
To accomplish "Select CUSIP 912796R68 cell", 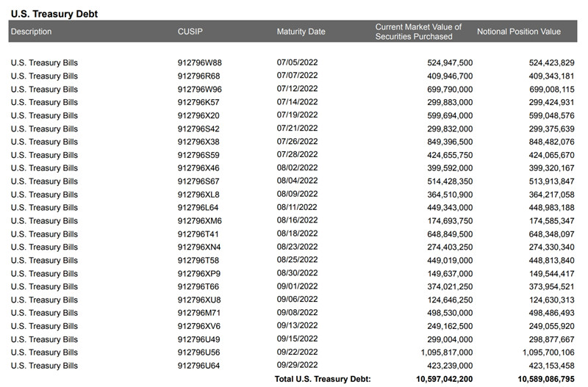I will (198, 76).
